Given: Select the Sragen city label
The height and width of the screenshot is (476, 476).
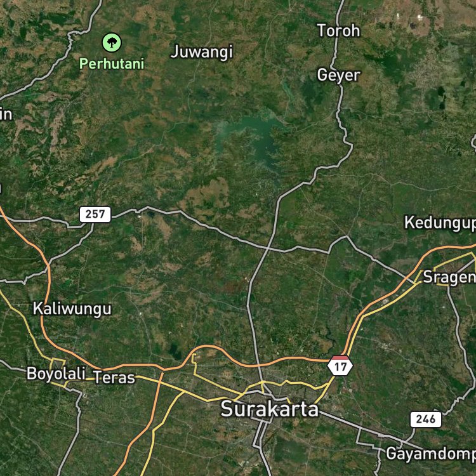Looking at the screenshot, I should [449, 277].
